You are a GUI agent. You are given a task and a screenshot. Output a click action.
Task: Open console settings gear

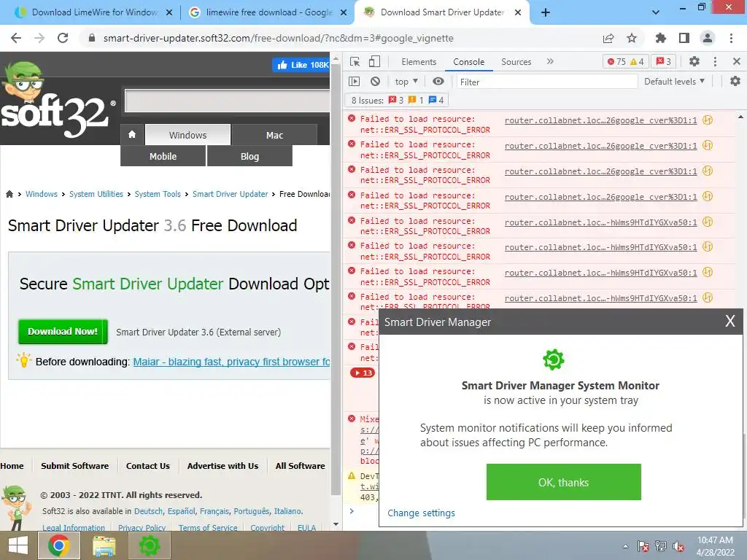735,82
